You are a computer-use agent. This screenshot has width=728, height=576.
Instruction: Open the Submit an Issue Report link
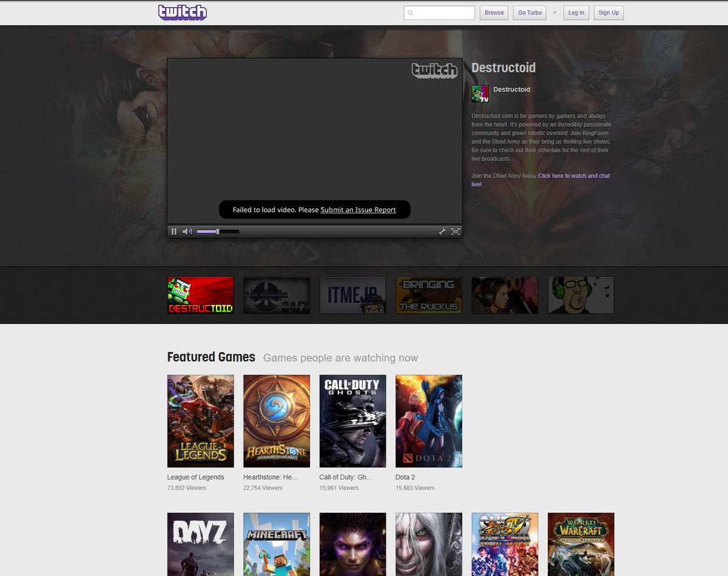(357, 209)
